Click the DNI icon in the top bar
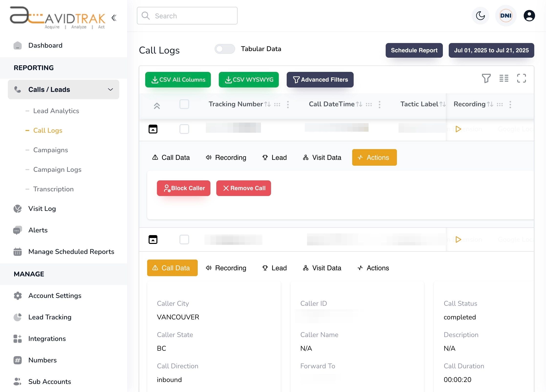The height and width of the screenshot is (392, 546). (506, 16)
